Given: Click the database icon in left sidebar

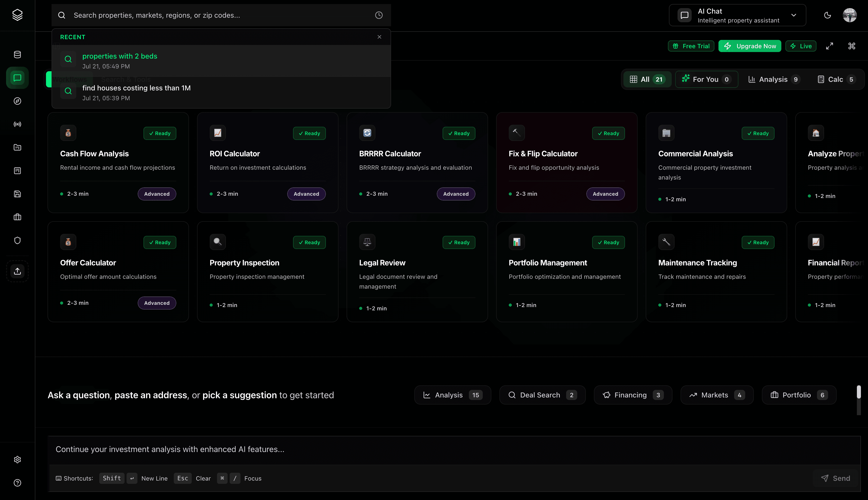Looking at the screenshot, I should (x=17, y=55).
